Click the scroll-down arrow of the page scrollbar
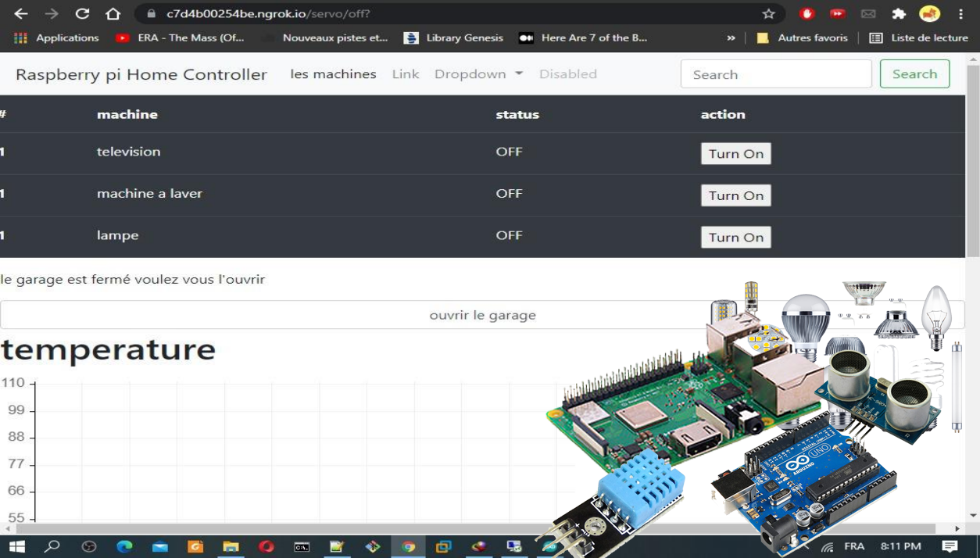This screenshot has width=980, height=558. [973, 516]
